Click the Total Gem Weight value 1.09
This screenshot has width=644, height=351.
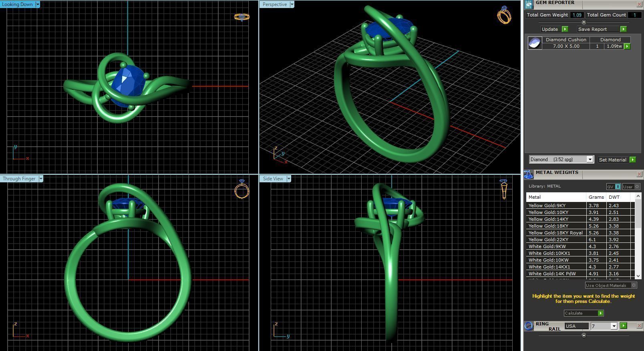click(577, 15)
